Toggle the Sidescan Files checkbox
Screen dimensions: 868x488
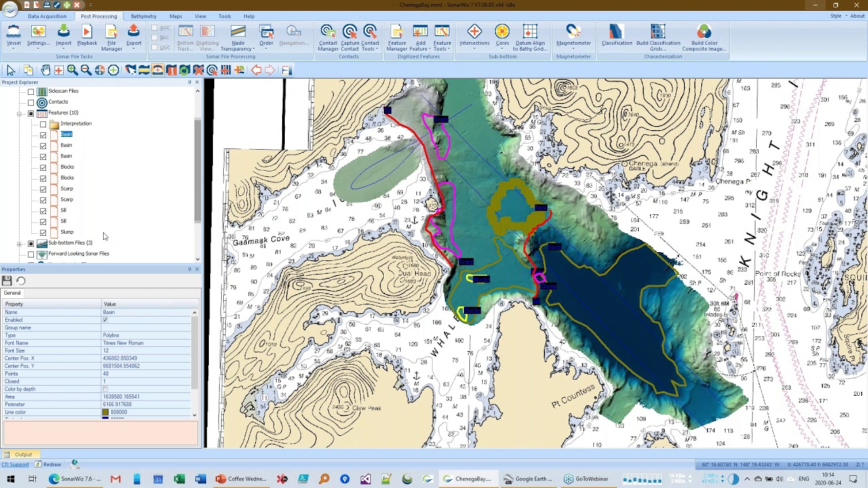pyautogui.click(x=31, y=91)
